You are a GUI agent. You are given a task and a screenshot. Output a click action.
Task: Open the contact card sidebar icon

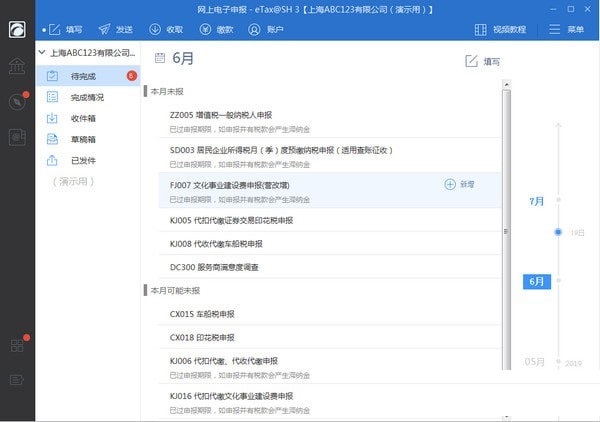pyautogui.click(x=17, y=137)
